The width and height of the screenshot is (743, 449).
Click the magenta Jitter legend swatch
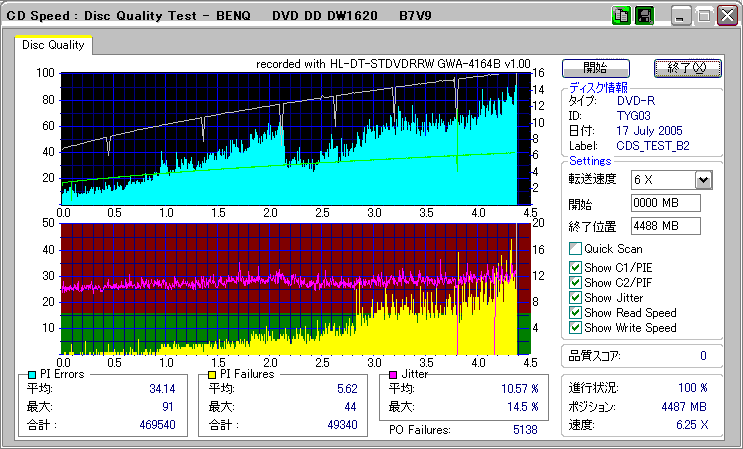pyautogui.click(x=392, y=374)
